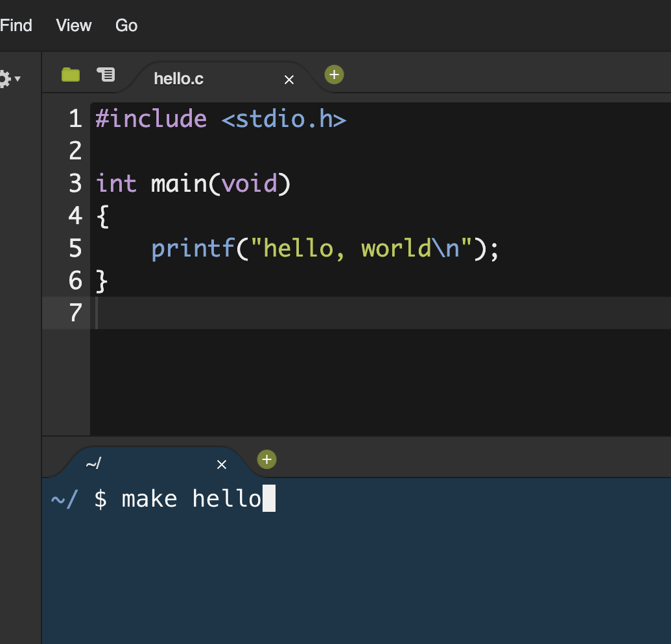Place cursor on the printf line
The width and height of the screenshot is (671, 644).
pos(324,248)
